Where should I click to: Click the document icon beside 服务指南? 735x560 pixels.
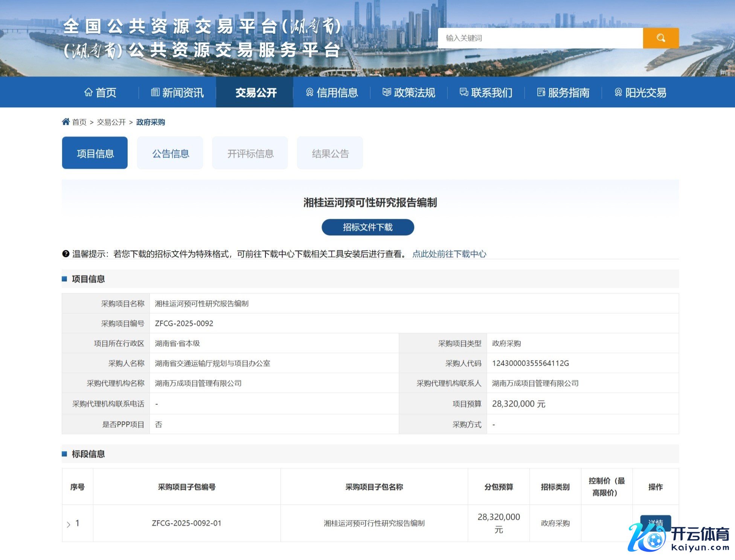pos(541,92)
